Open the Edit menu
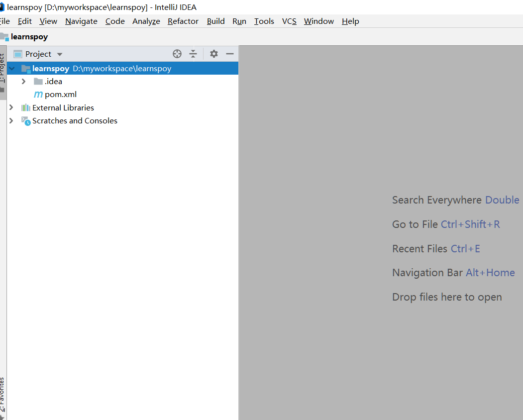523x420 pixels. pos(25,21)
